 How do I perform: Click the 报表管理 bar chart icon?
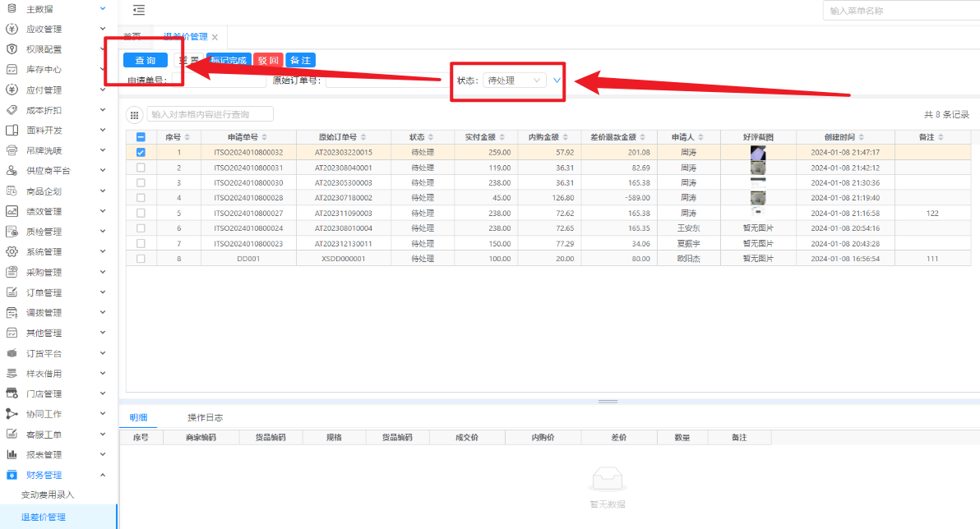(x=12, y=454)
